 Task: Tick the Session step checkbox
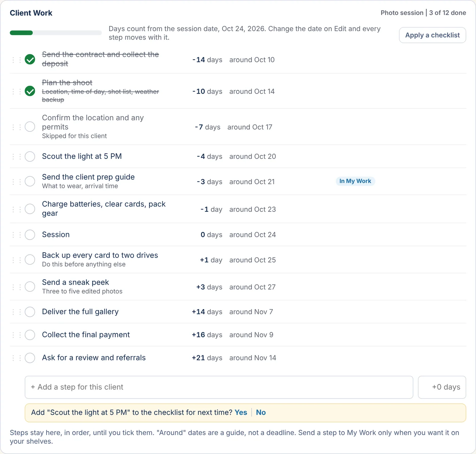pyautogui.click(x=30, y=235)
